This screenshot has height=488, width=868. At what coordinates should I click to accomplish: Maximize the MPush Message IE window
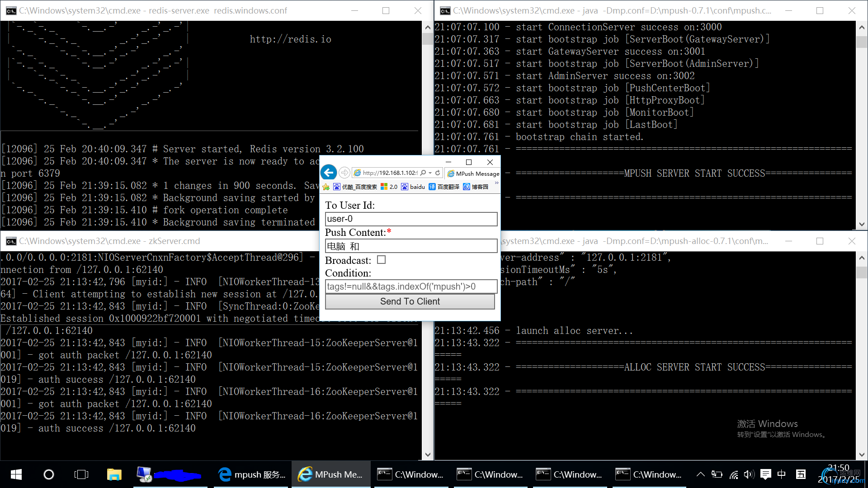(x=469, y=162)
